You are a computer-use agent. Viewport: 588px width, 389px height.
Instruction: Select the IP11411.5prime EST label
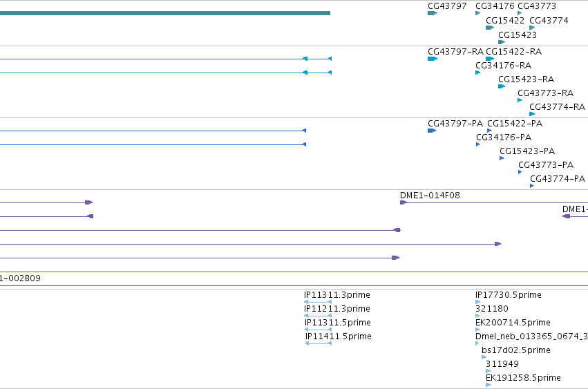[339, 336]
